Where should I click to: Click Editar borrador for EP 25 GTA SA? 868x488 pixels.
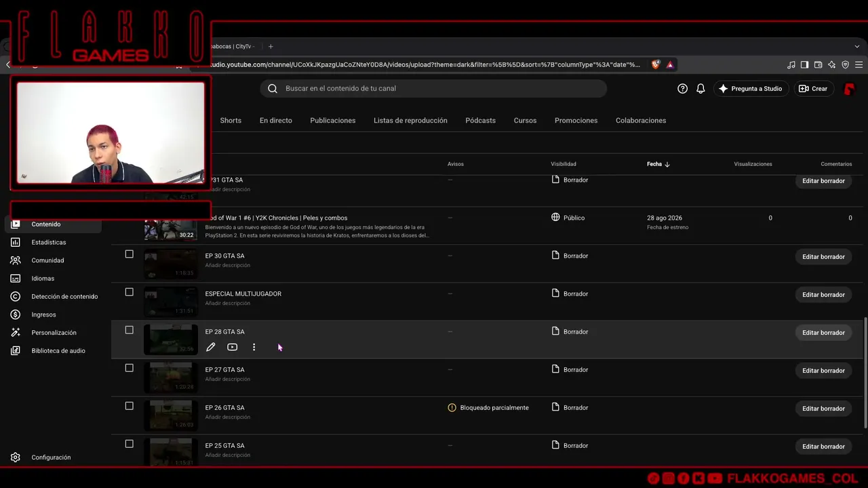tap(823, 447)
